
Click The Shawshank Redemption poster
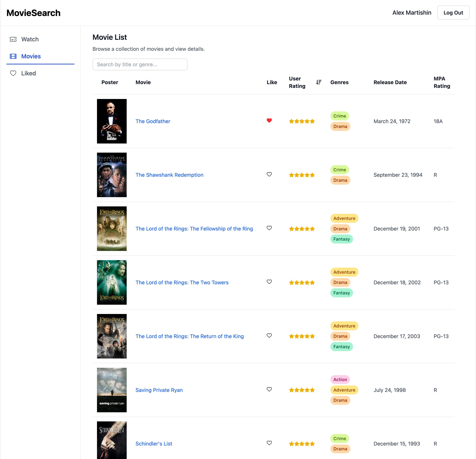coord(112,175)
